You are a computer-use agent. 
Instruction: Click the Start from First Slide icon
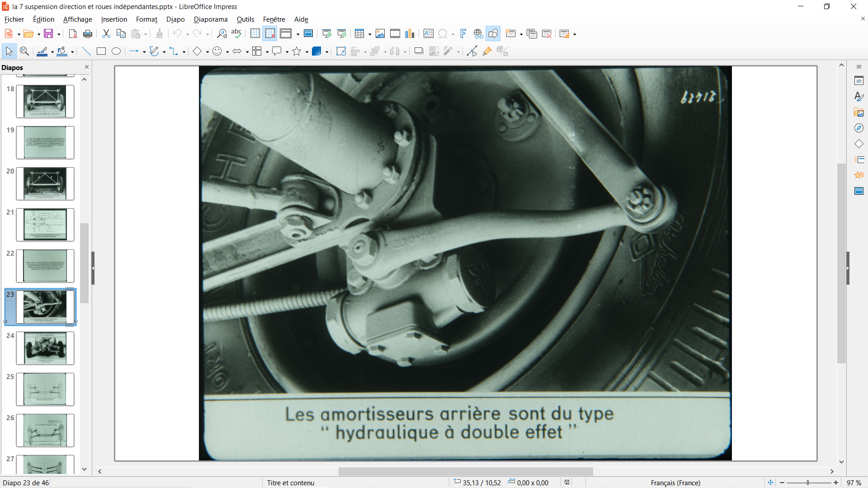pos(327,34)
